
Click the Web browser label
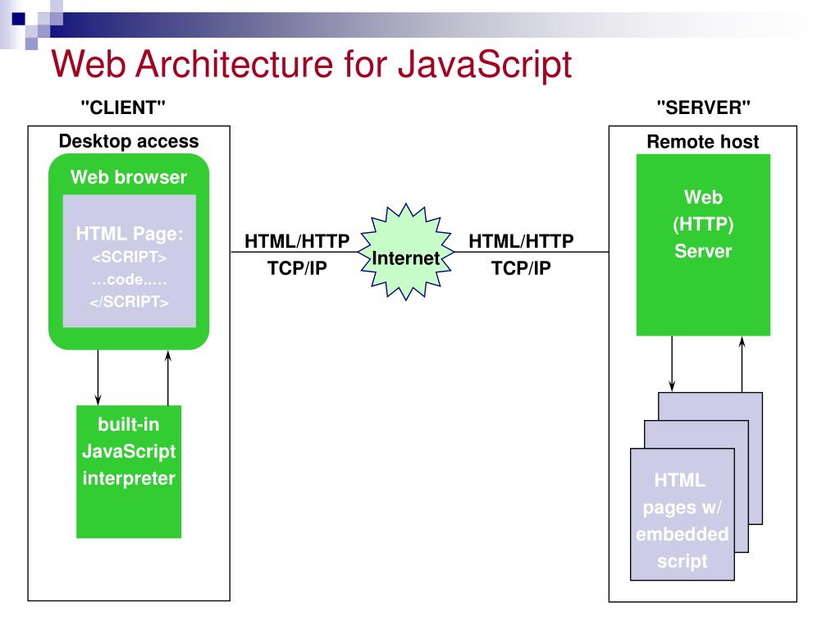[x=129, y=177]
